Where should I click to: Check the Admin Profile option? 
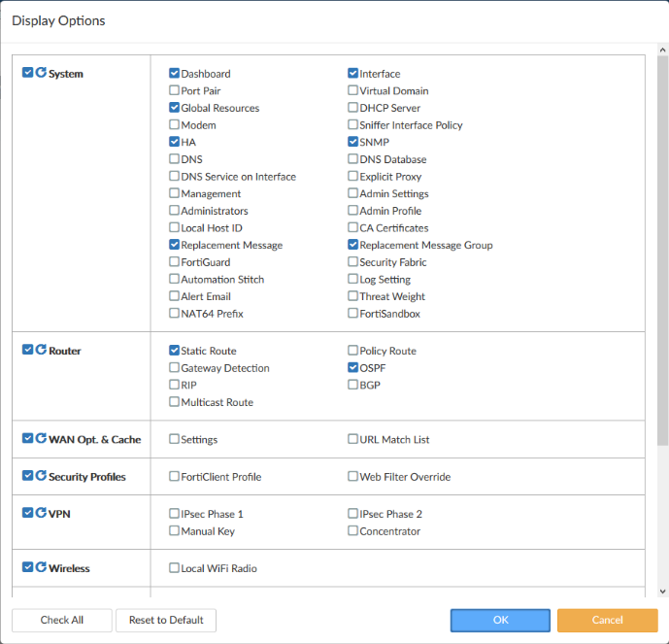[352, 210]
